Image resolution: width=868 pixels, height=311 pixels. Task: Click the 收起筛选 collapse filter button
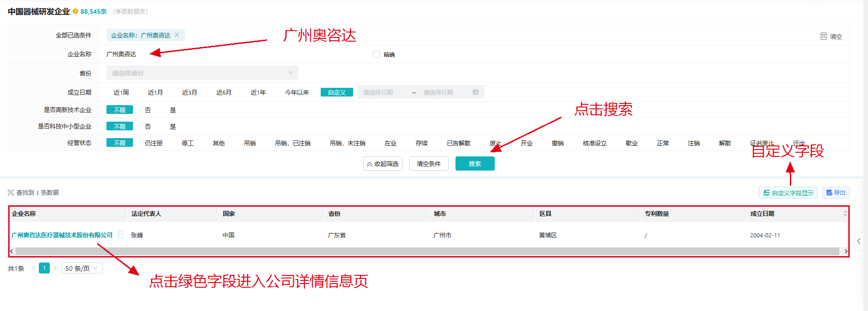tap(383, 164)
